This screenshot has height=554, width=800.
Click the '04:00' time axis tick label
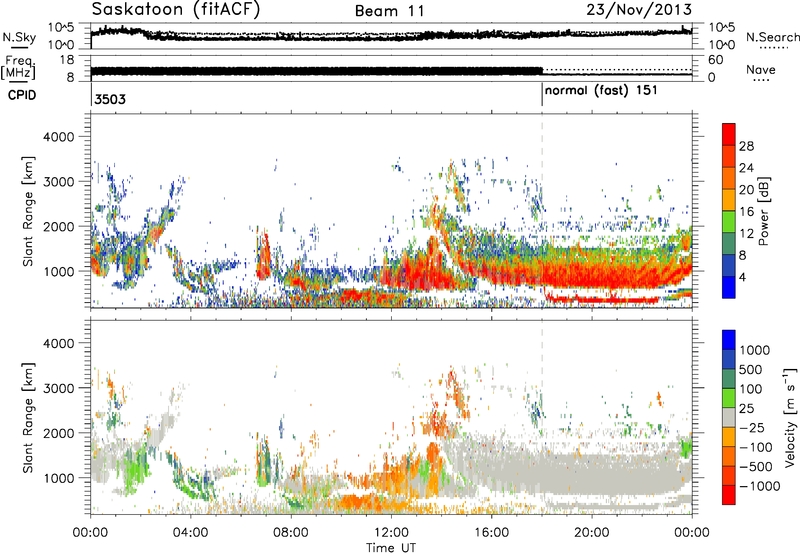(191, 533)
